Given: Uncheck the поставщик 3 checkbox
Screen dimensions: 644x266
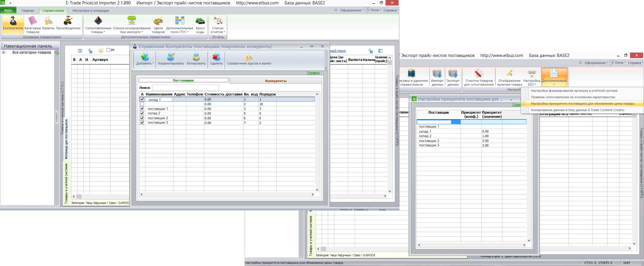Looking at the screenshot, I should [x=142, y=123].
